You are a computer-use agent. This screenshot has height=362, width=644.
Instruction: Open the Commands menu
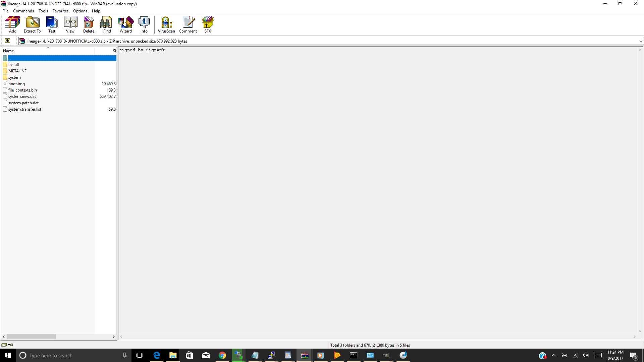click(23, 11)
